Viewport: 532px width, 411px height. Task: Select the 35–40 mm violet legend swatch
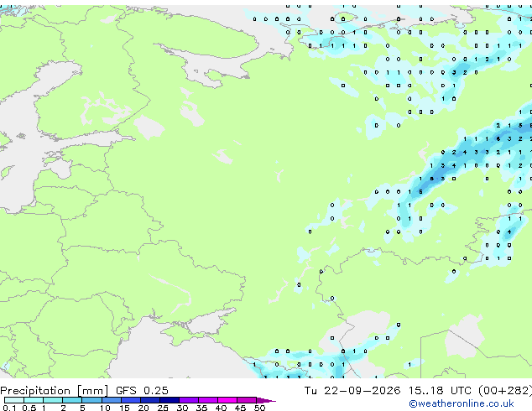pyautogui.click(x=207, y=400)
